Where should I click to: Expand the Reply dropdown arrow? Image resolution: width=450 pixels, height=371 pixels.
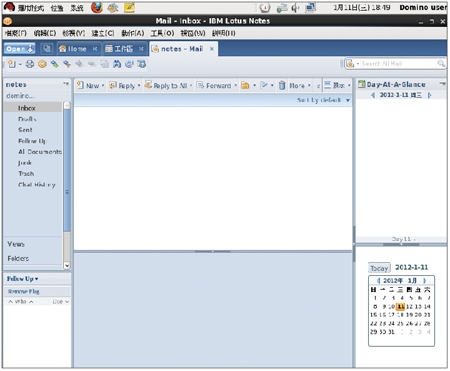tap(139, 86)
